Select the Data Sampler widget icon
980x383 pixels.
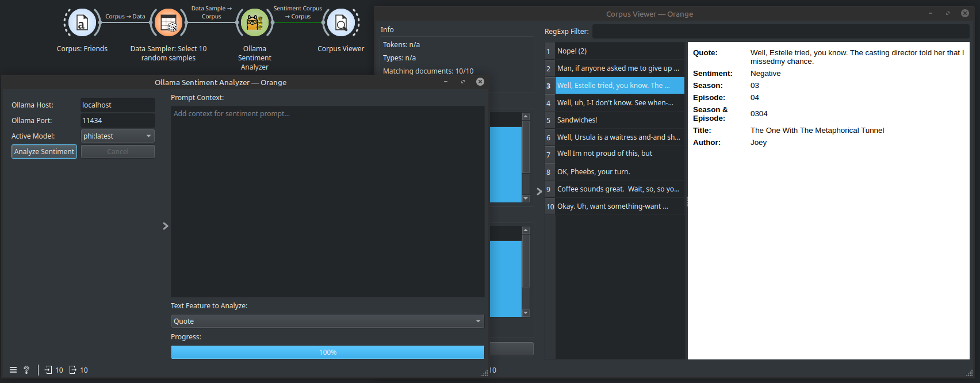[x=169, y=23]
